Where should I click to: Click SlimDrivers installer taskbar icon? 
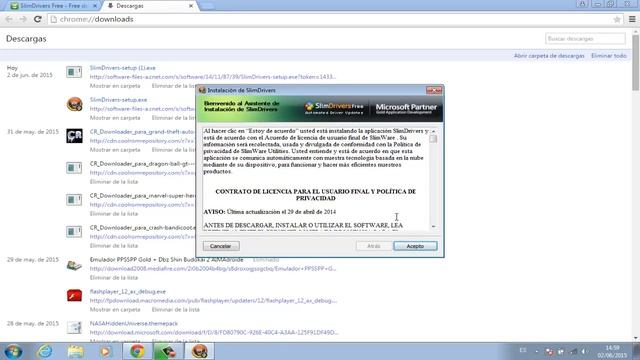[x=200, y=351]
